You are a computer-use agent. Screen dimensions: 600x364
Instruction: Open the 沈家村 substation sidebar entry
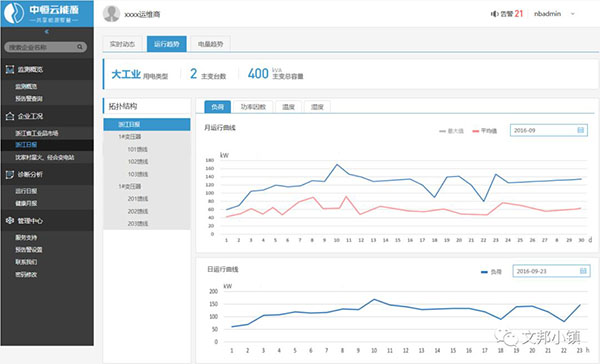(45, 157)
